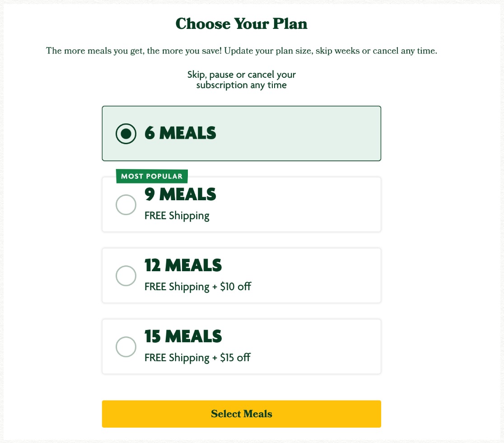Pick the 15 Meals radio button
This screenshot has width=504, height=443.
point(126,347)
